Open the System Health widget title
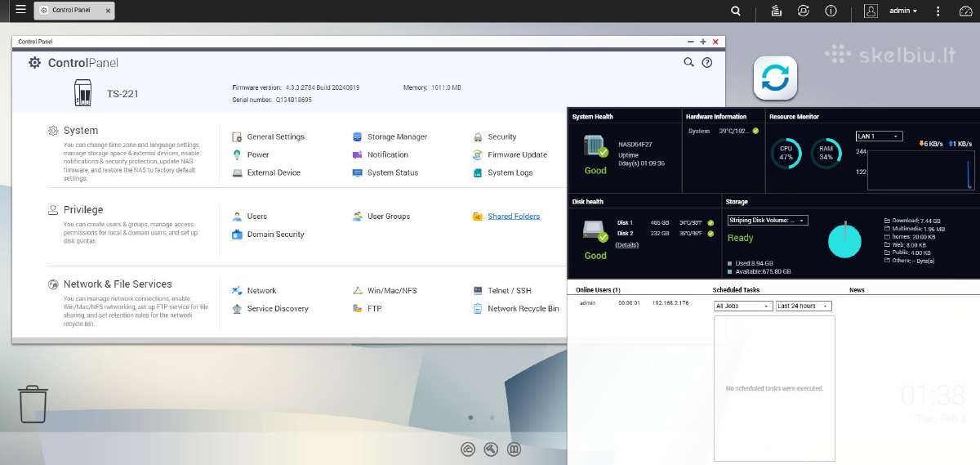Screen dimensions: 980x465 (593, 117)
